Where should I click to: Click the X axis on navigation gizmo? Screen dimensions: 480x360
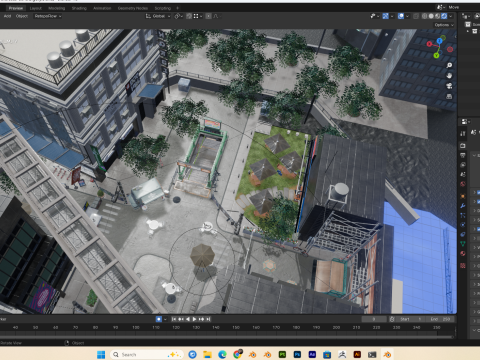[429, 44]
